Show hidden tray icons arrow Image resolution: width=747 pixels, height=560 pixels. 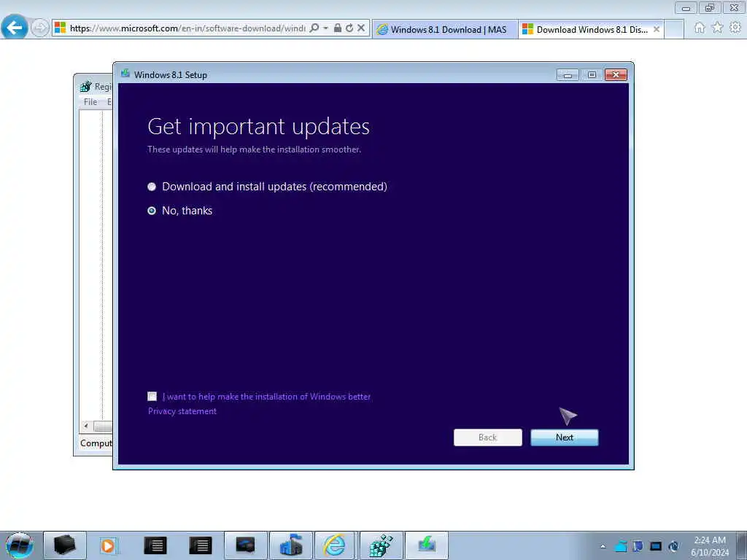point(603,546)
